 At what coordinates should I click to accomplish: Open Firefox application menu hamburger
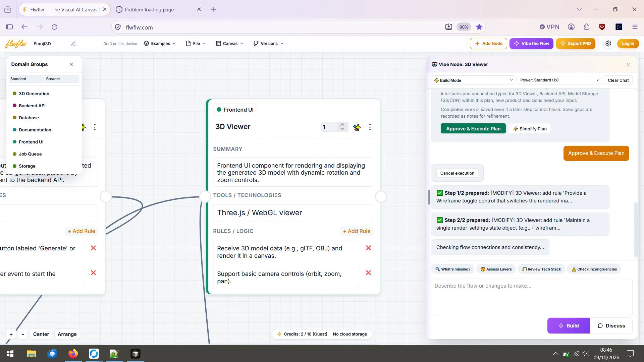(635, 27)
